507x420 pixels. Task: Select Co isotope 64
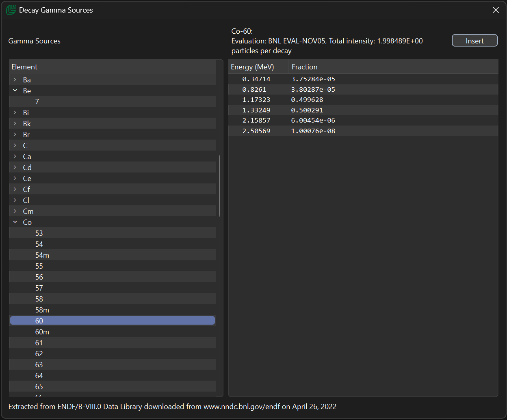click(x=113, y=375)
